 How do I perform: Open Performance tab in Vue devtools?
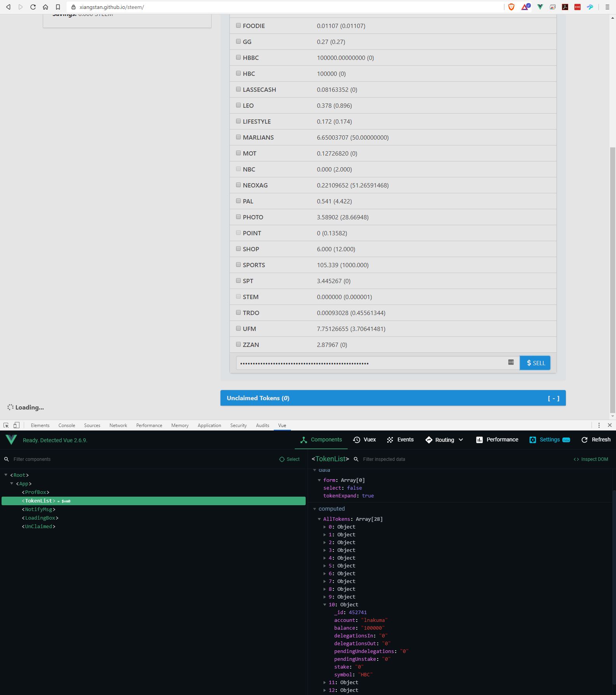coord(497,440)
